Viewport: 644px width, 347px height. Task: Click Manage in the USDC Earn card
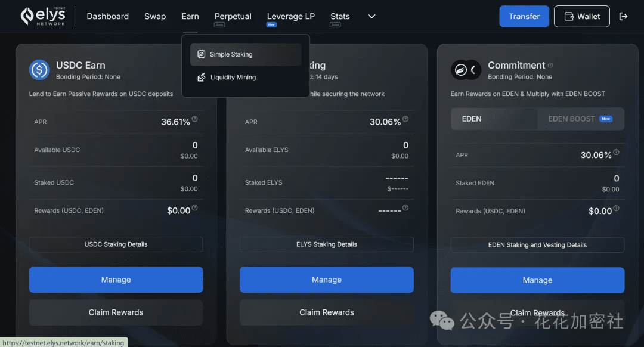tap(116, 280)
